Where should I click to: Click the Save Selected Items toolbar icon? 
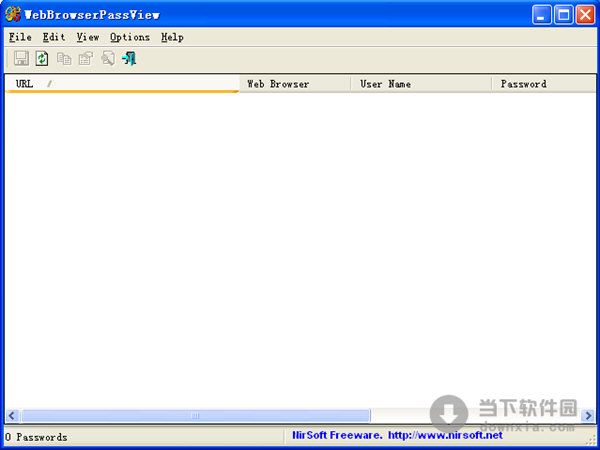21,59
